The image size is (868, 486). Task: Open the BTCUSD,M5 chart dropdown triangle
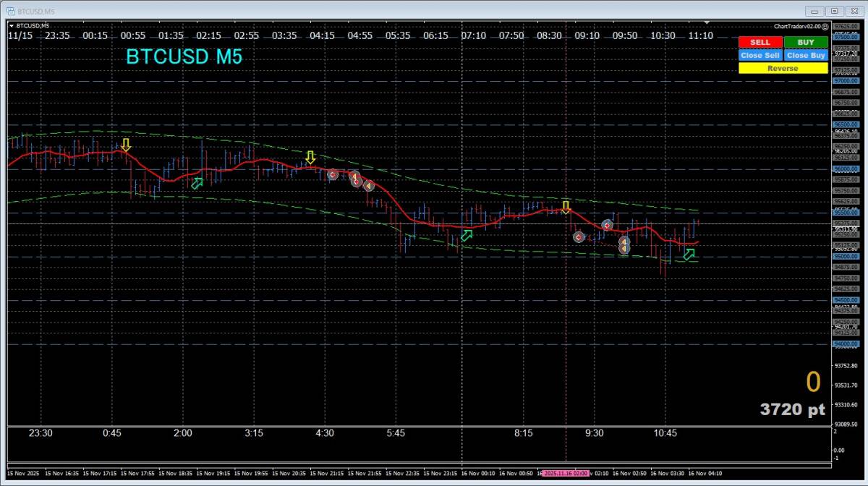click(x=12, y=26)
